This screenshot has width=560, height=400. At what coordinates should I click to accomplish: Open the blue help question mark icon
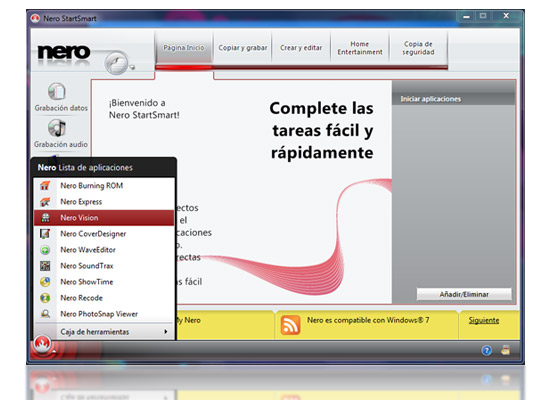tap(486, 350)
